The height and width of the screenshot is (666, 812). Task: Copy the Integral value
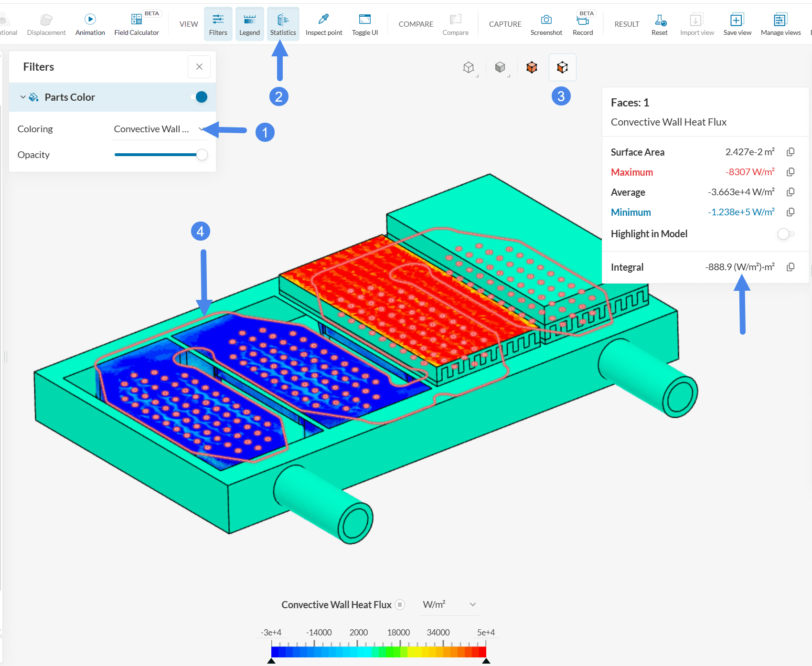pyautogui.click(x=791, y=267)
